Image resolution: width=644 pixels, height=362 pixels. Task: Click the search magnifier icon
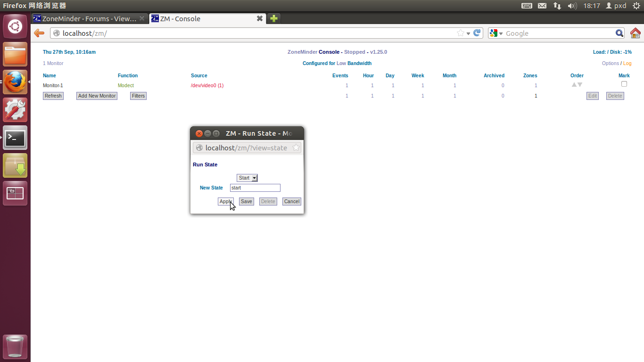pos(619,33)
